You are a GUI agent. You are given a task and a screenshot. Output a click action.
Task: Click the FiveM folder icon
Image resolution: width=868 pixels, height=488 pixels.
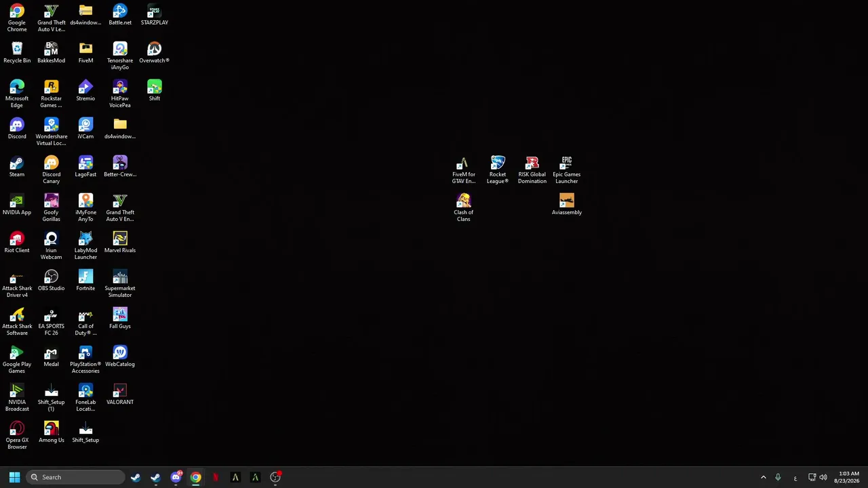[85, 53]
